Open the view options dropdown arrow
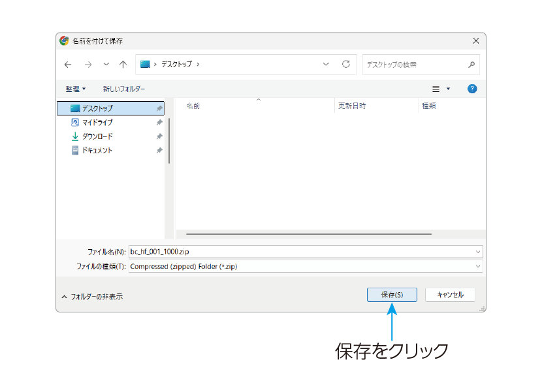Image resolution: width=542 pixels, height=392 pixels. (x=449, y=89)
